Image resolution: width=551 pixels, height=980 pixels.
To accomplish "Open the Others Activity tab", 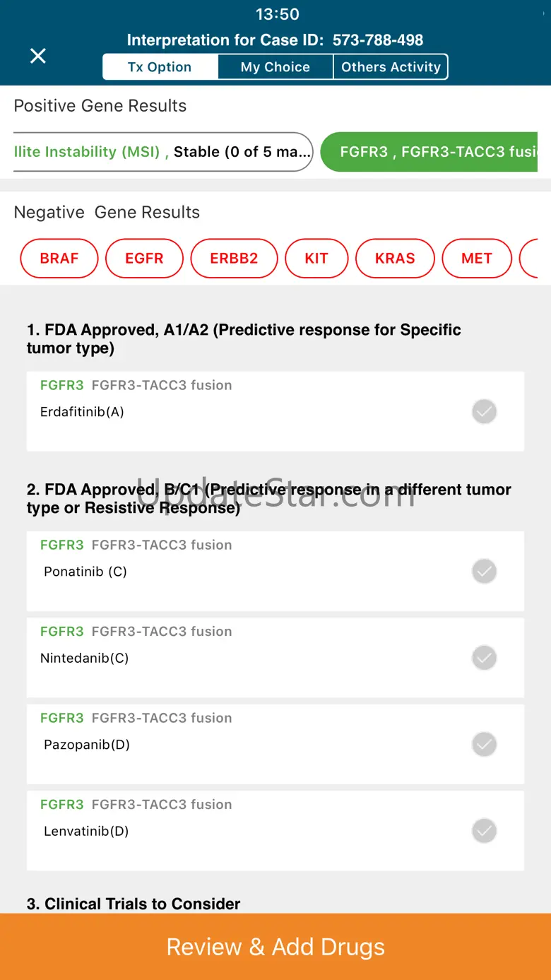I will coord(391,67).
